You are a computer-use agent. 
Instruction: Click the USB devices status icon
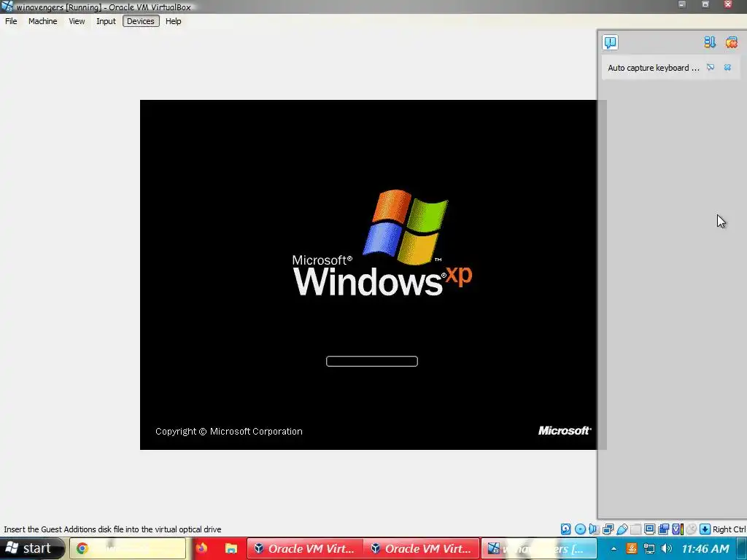point(622,529)
